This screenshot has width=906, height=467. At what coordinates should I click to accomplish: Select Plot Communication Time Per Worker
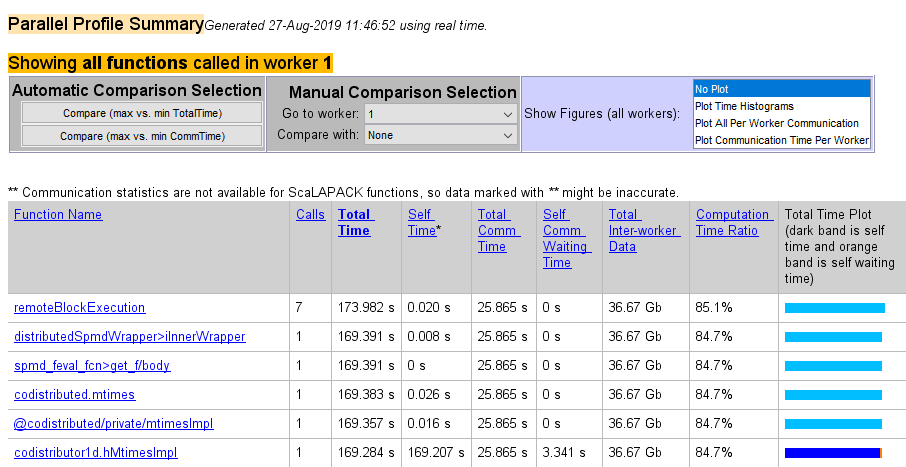point(781,140)
